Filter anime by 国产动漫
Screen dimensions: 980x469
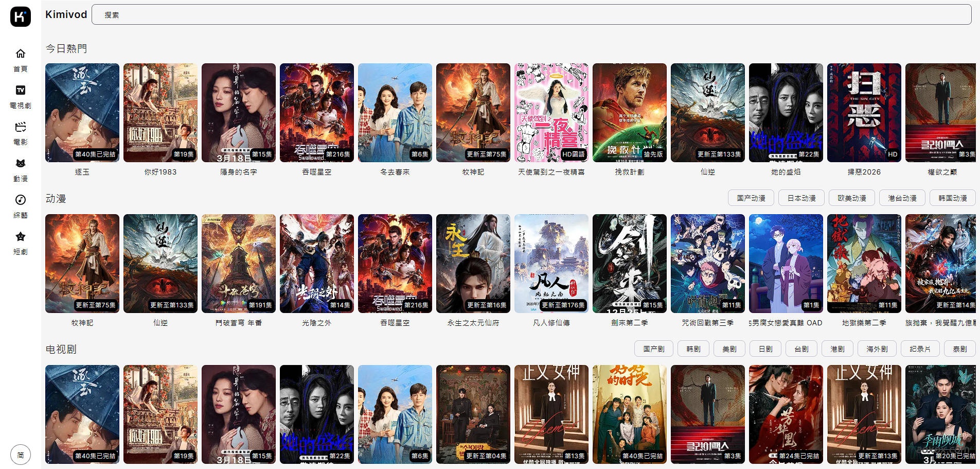[751, 198]
